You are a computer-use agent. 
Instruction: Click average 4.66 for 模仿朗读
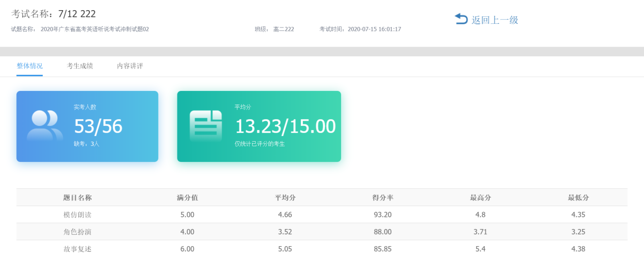pyautogui.click(x=285, y=215)
